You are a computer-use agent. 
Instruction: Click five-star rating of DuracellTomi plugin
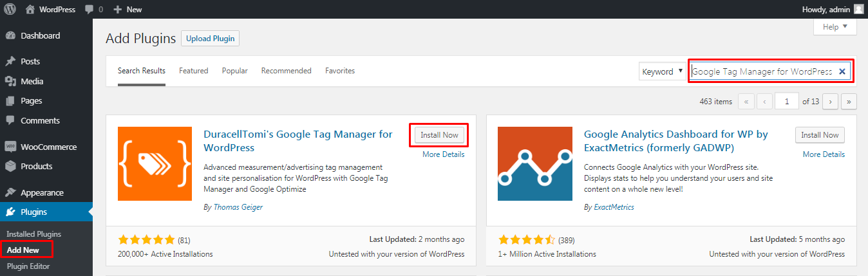[146, 240]
